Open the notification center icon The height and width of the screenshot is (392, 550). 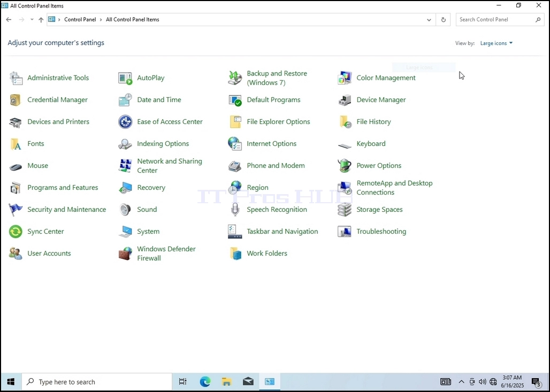pyautogui.click(x=536, y=382)
